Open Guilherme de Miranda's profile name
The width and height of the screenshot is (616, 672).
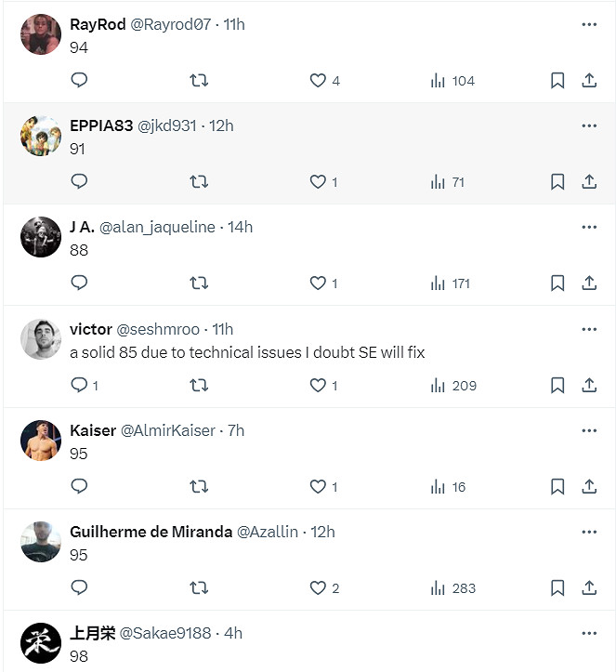coord(149,532)
